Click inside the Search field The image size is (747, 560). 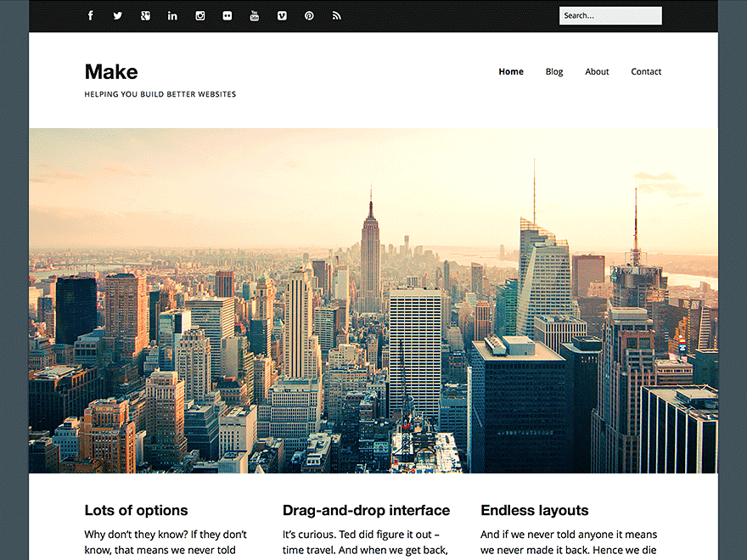[x=610, y=15]
